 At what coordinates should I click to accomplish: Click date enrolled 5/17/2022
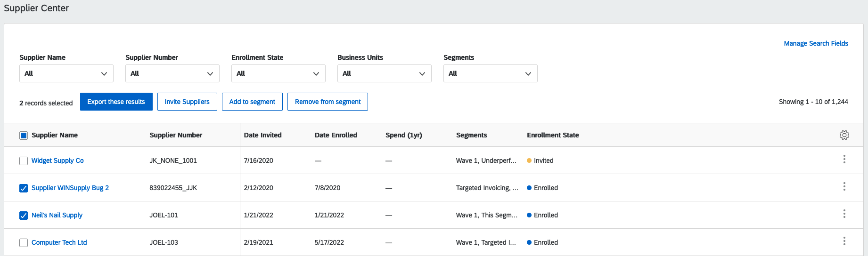(329, 242)
